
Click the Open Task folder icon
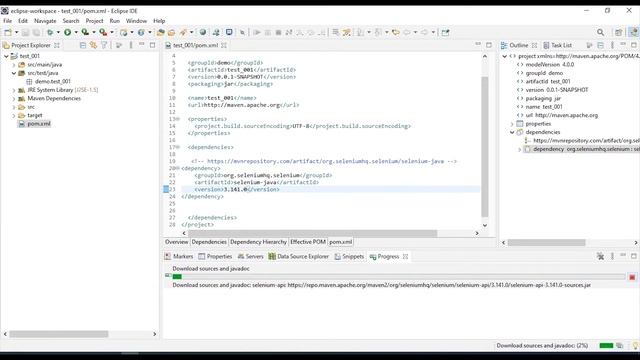tap(171, 32)
